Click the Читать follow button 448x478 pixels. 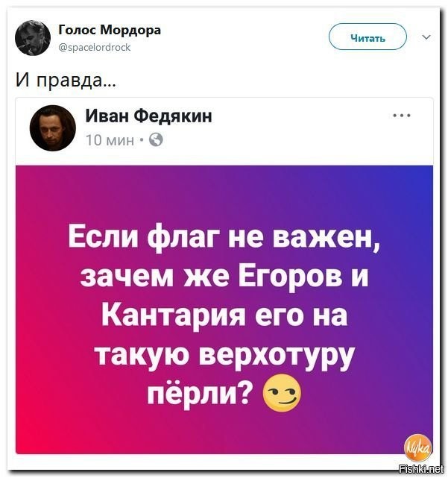[367, 37]
